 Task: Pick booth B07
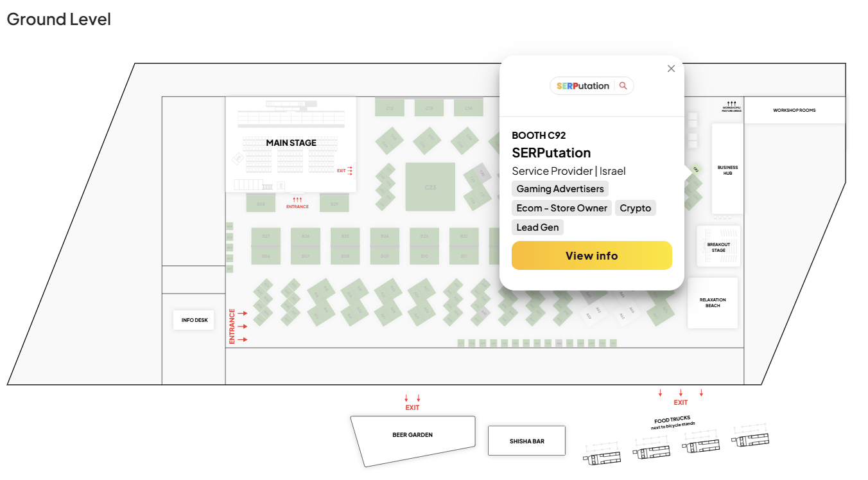click(306, 256)
